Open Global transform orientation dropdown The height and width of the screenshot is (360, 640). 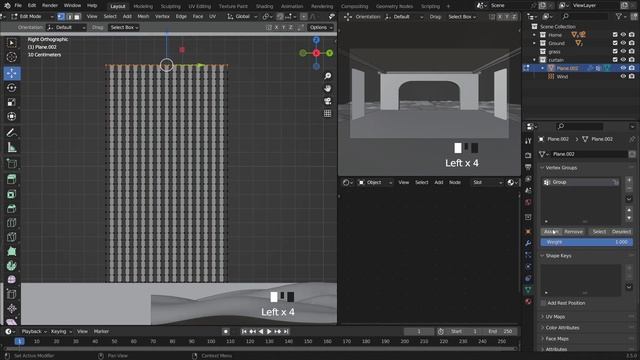pyautogui.click(x=242, y=17)
